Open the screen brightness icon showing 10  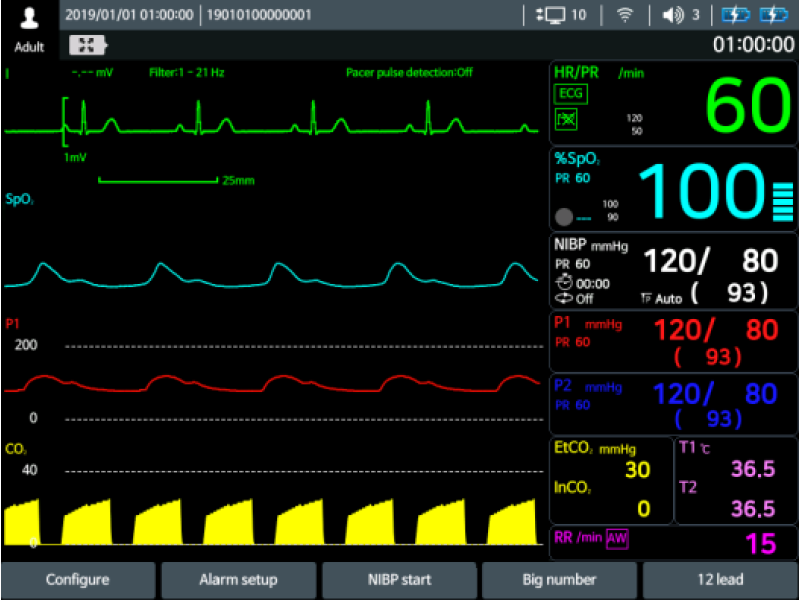tap(553, 14)
